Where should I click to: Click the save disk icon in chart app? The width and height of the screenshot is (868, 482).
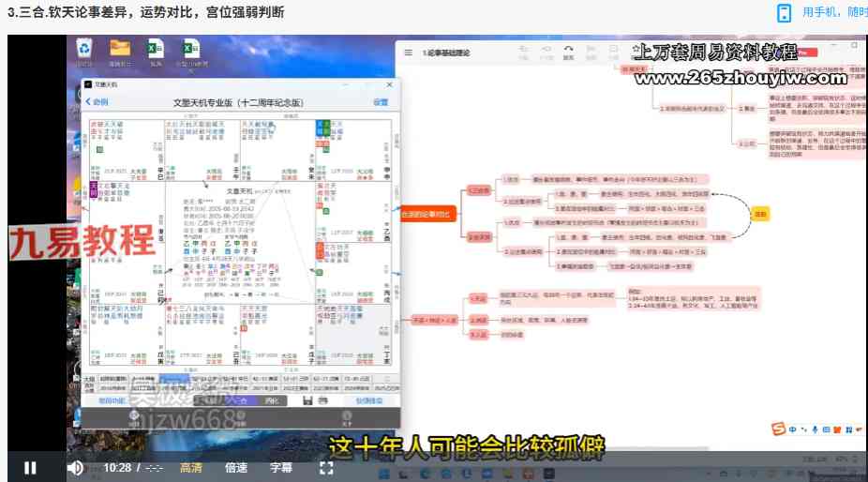(307, 400)
